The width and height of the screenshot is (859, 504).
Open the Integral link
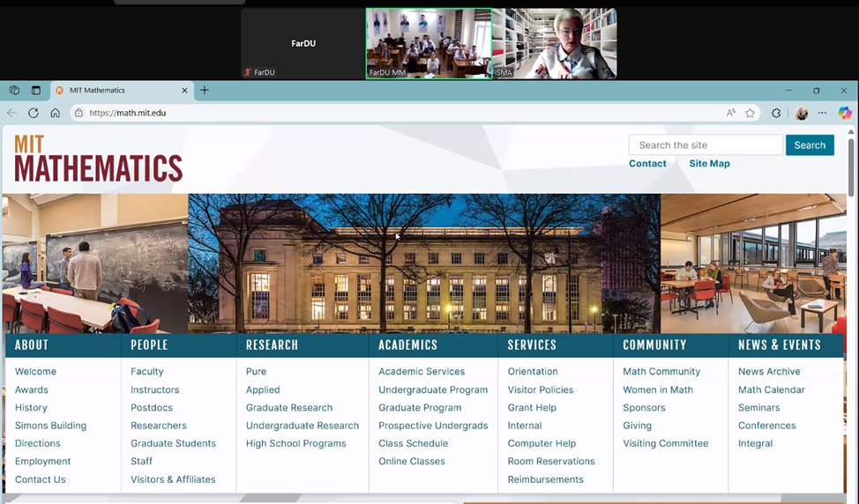point(755,443)
